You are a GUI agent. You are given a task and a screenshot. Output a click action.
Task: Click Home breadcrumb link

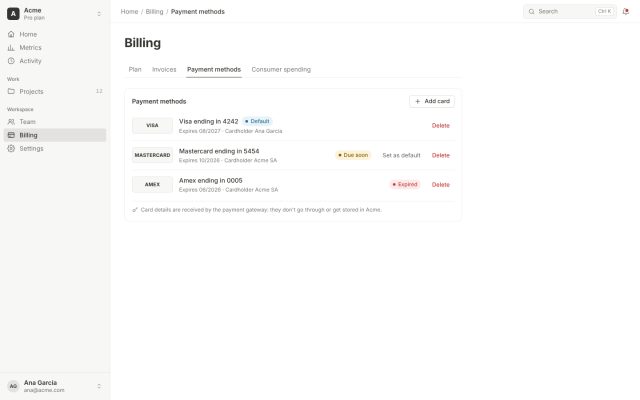[129, 11]
